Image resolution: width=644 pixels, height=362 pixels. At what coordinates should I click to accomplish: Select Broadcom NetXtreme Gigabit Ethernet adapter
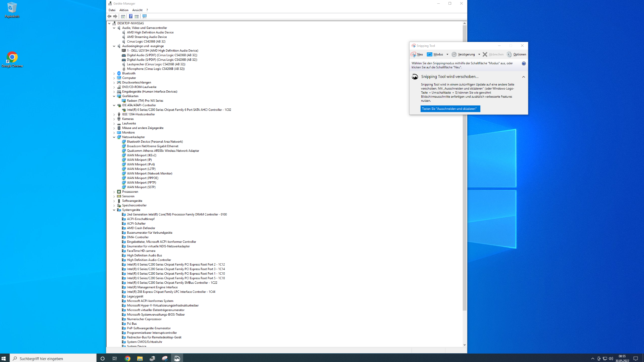[x=153, y=146]
